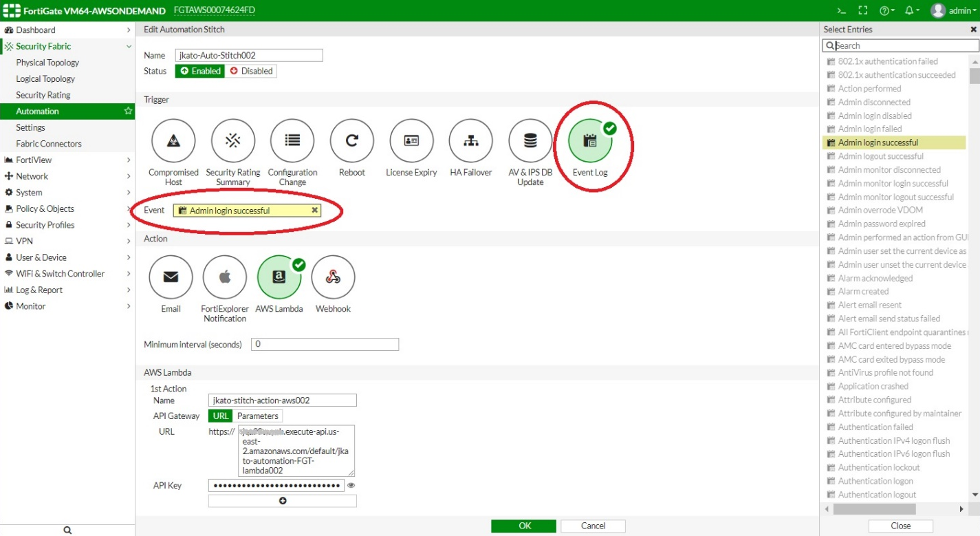Choose the Webhook action
Viewport: 980px width, 536px height.
tap(333, 277)
